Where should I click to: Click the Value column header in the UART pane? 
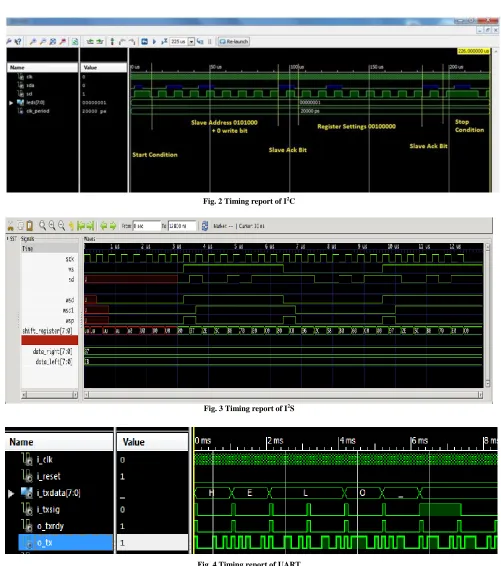coord(152,442)
